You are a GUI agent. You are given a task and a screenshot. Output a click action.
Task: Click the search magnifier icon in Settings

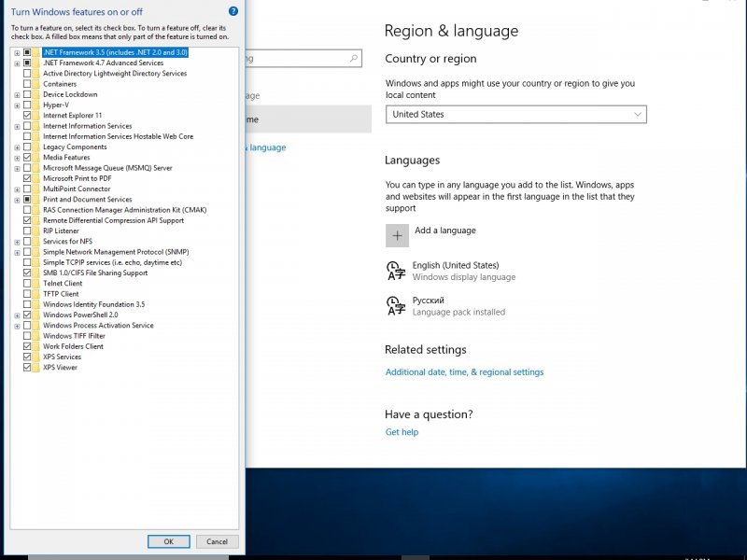click(354, 58)
